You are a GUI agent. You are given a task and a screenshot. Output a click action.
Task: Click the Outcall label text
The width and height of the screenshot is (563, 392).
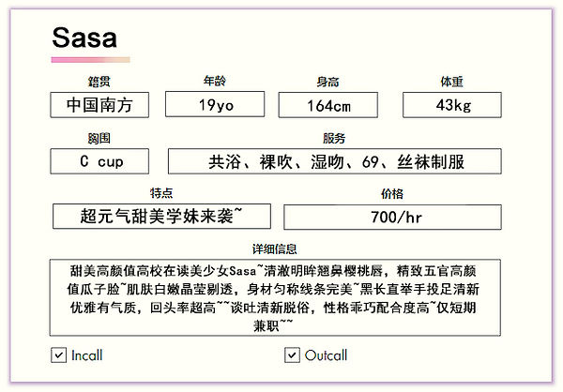click(x=326, y=355)
